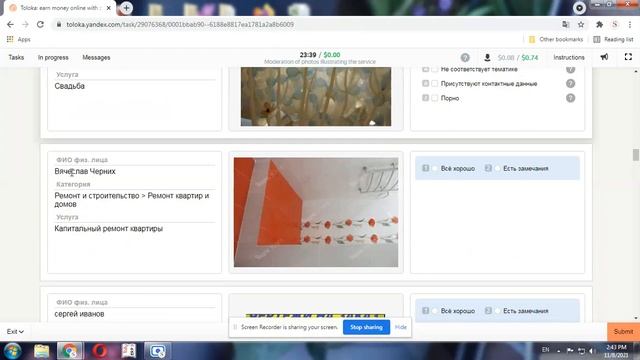Open the Exit dropdown
The image size is (640, 360).
pos(15,332)
